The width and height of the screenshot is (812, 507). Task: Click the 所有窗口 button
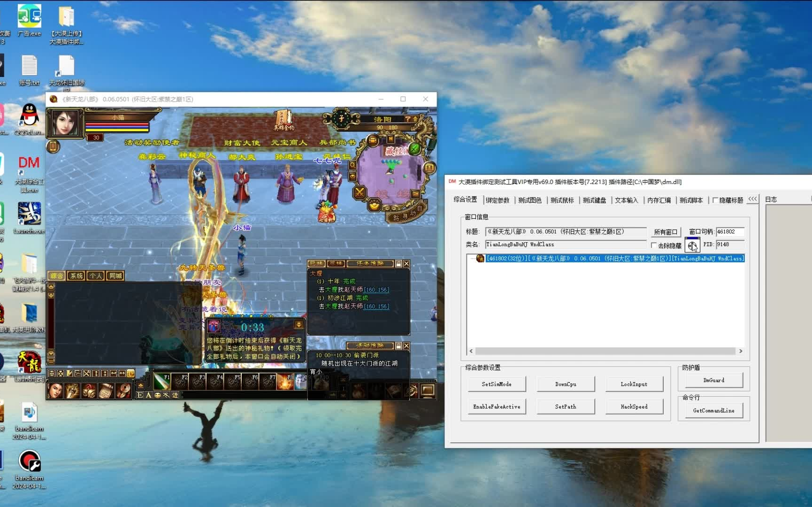666,232
